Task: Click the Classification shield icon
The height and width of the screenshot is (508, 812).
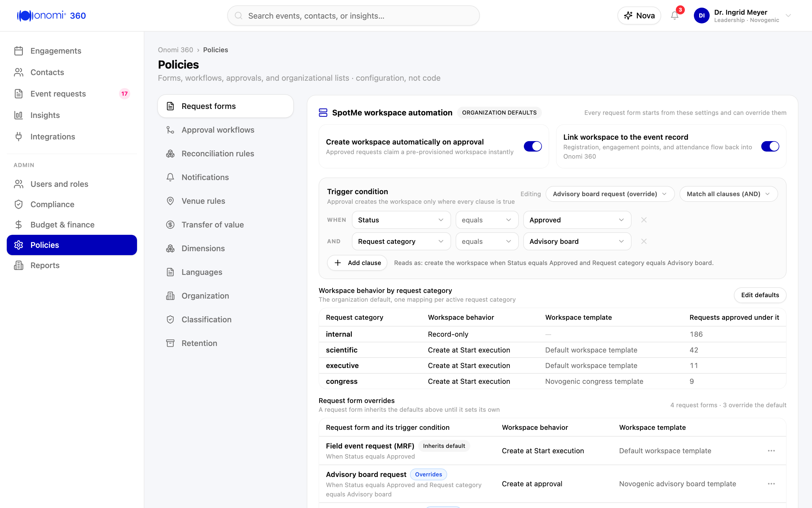Action: click(170, 319)
